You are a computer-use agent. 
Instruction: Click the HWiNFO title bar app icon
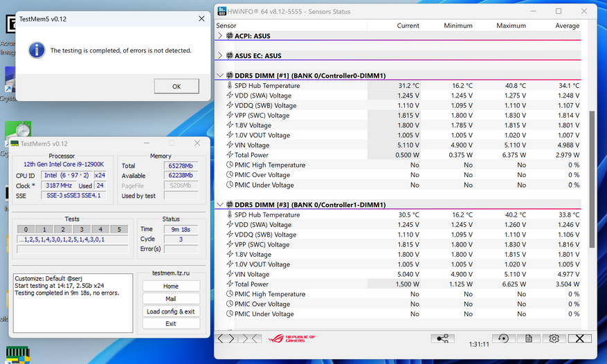[x=222, y=11]
